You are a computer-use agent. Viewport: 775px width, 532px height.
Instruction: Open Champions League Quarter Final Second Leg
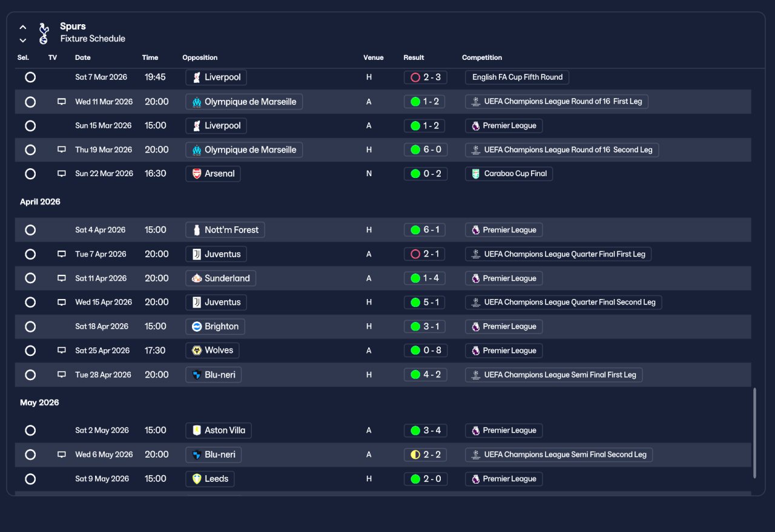(564, 302)
